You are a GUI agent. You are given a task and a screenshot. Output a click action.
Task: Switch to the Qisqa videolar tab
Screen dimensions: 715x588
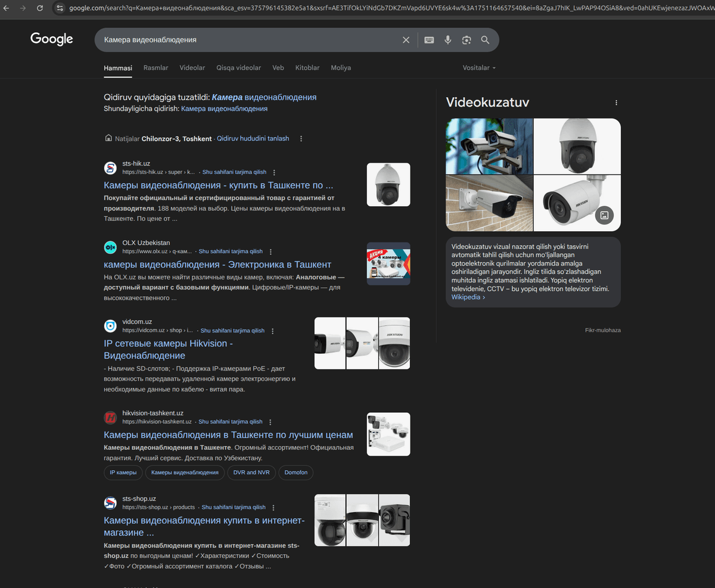tap(238, 68)
